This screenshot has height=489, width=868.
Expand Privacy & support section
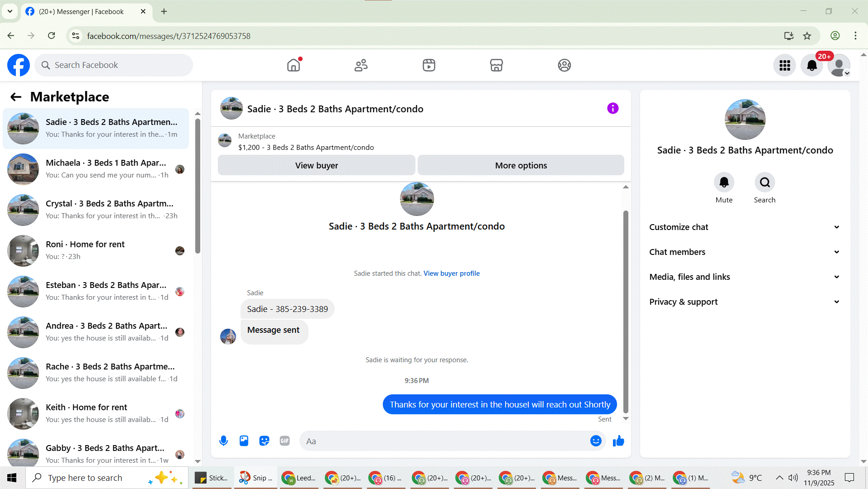tap(745, 302)
